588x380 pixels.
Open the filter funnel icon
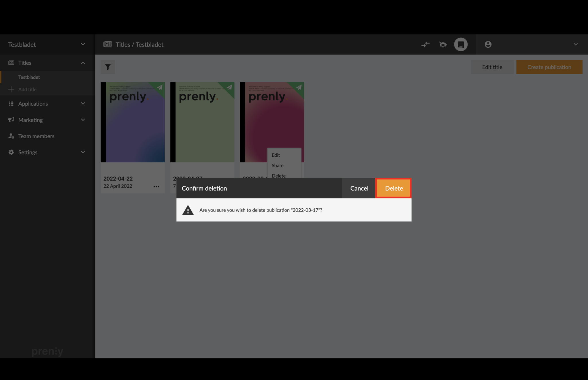click(x=108, y=67)
